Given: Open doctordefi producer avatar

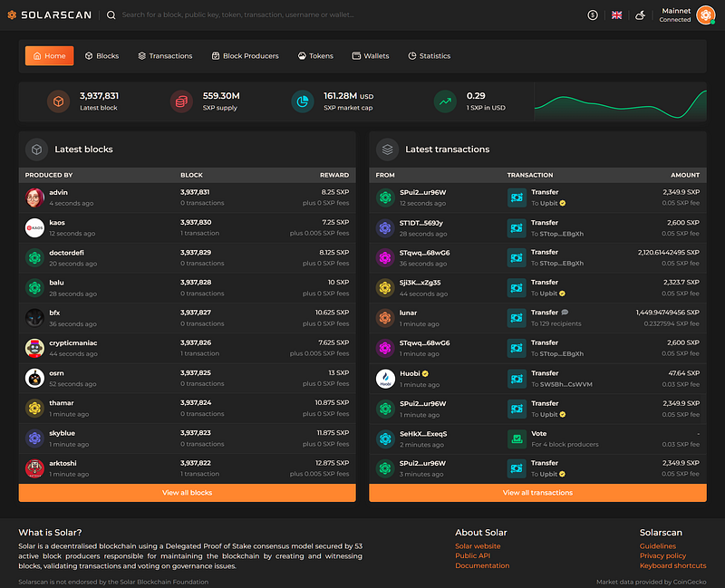Looking at the screenshot, I should tap(34, 258).
